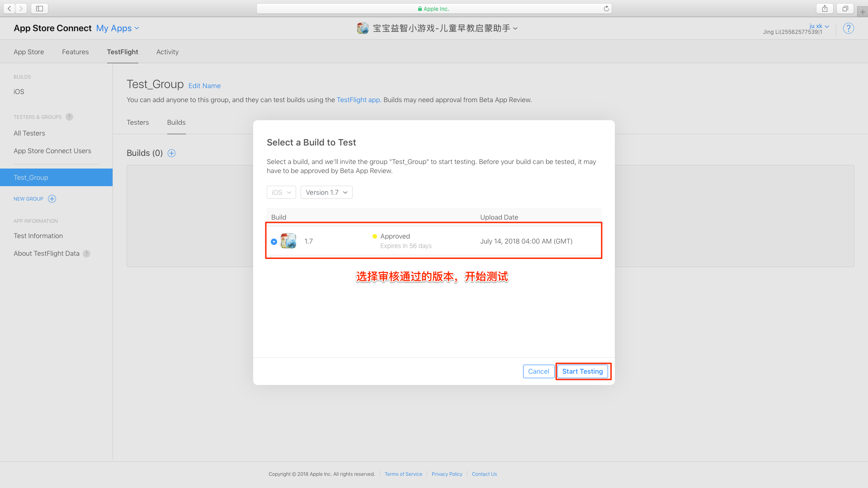The width and height of the screenshot is (868, 488).
Task: Toggle the Safari sidebar icon
Action: (x=39, y=8)
